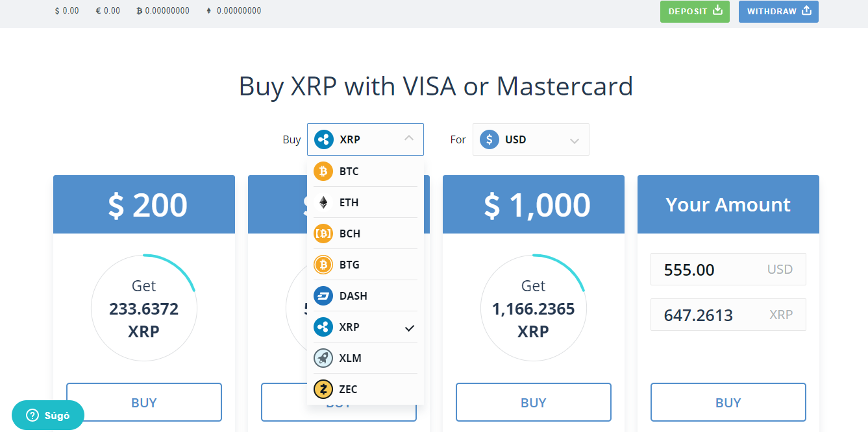Focus the 555.00 USD amount field
The image size is (868, 432).
coord(728,269)
